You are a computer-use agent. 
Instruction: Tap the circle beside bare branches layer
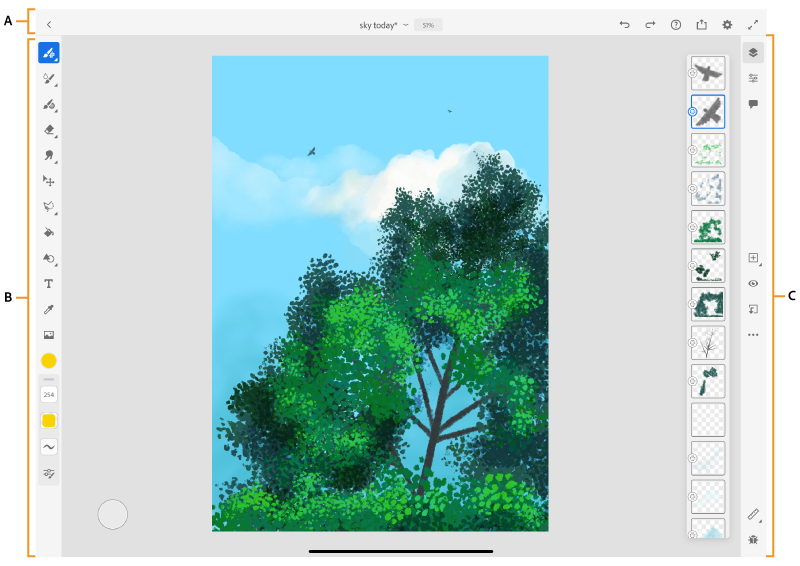[x=692, y=342]
